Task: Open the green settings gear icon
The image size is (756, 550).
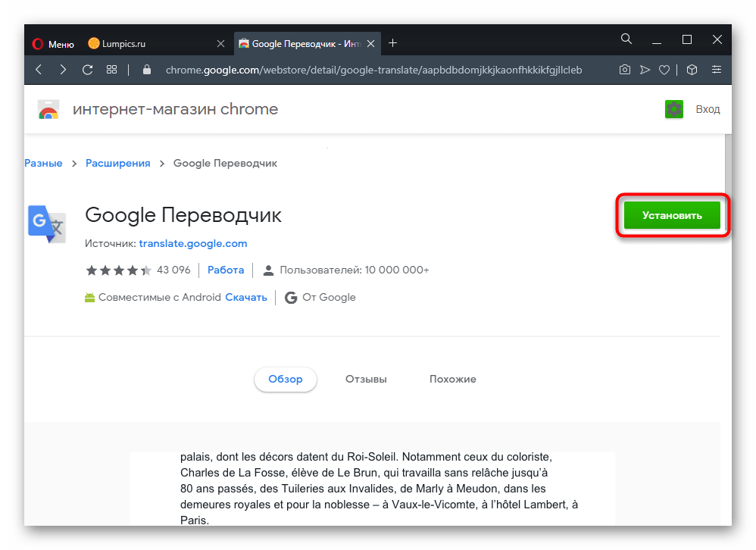Action: (x=674, y=109)
